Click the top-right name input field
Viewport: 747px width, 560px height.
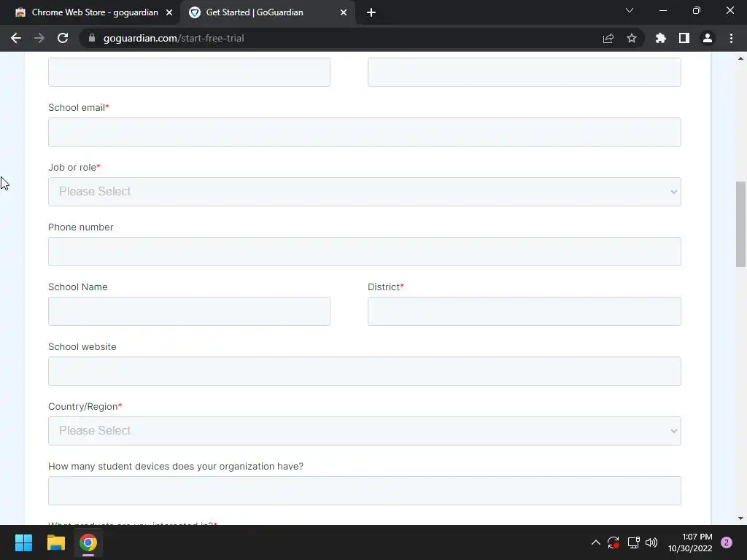pyautogui.click(x=524, y=72)
